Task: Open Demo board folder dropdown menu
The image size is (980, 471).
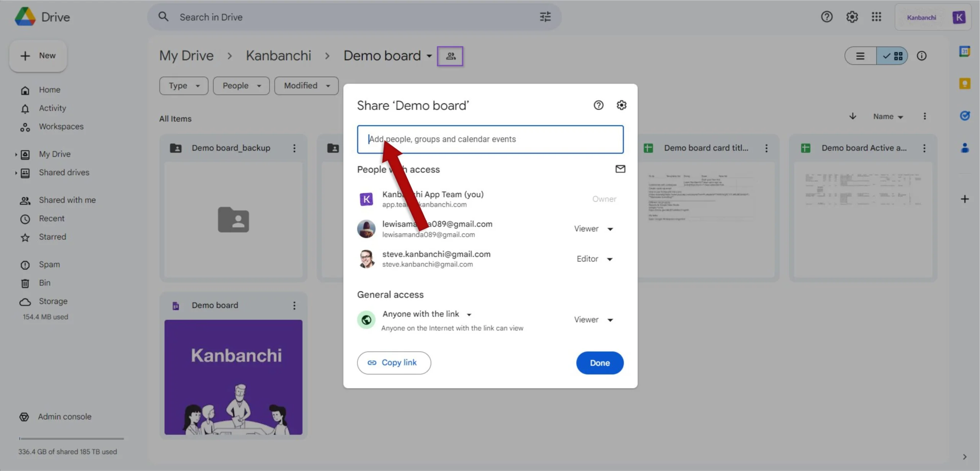Action: [429, 56]
